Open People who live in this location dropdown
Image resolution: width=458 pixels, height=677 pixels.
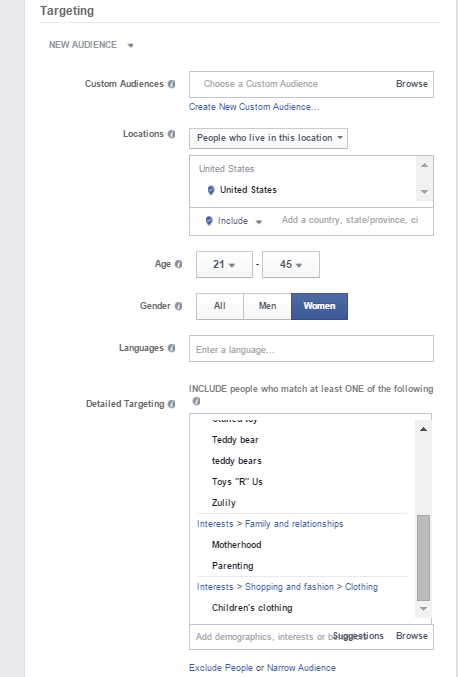[x=268, y=138]
